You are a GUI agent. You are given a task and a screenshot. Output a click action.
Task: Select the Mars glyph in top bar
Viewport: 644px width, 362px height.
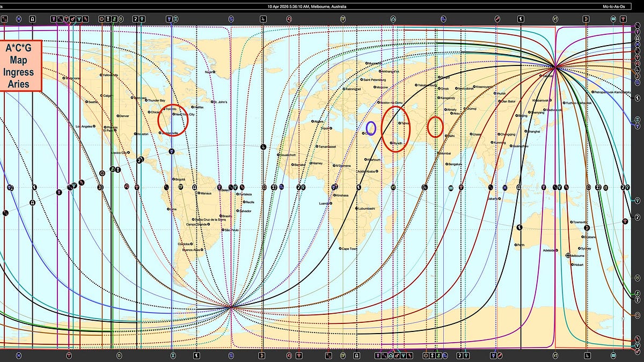[73, 18]
